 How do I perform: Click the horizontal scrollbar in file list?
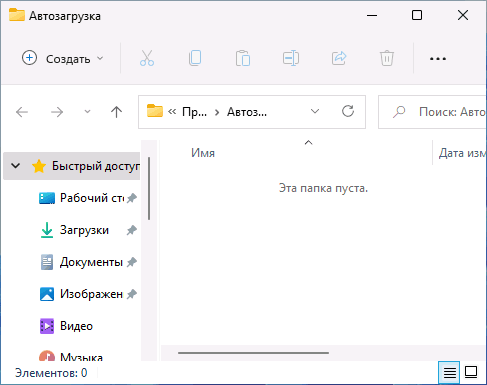(x=253, y=353)
